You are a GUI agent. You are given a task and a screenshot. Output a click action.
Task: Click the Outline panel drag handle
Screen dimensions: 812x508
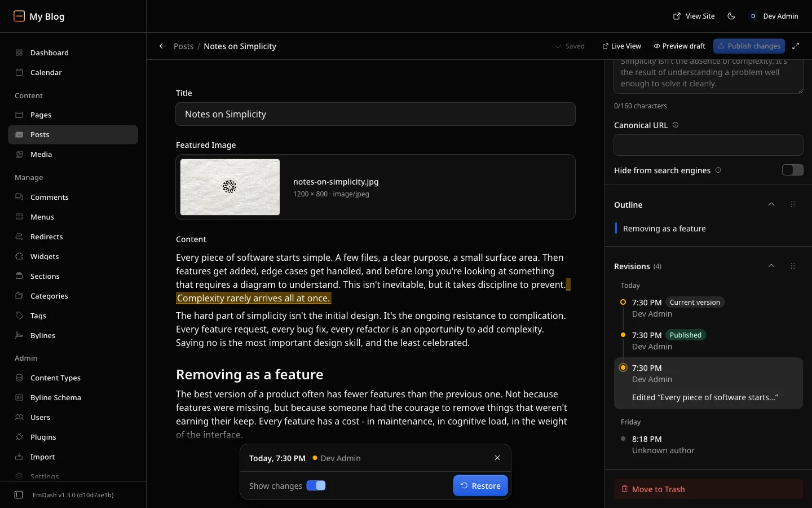pos(793,204)
